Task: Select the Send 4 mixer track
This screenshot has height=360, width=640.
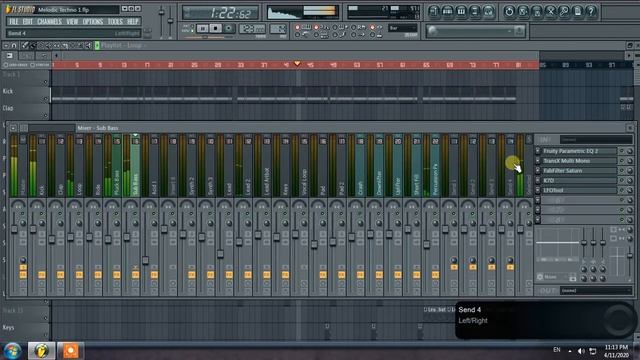Action: tap(510, 167)
